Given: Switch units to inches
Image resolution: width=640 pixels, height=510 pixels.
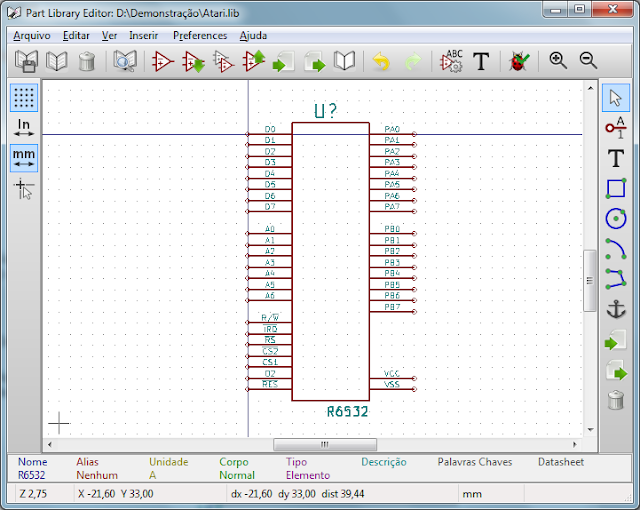Looking at the screenshot, I should pyautogui.click(x=24, y=127).
